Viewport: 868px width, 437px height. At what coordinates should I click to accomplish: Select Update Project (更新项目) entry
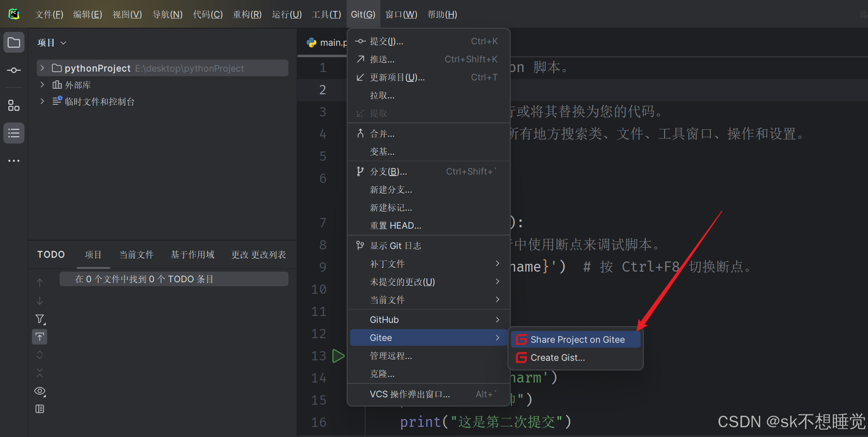(x=428, y=77)
